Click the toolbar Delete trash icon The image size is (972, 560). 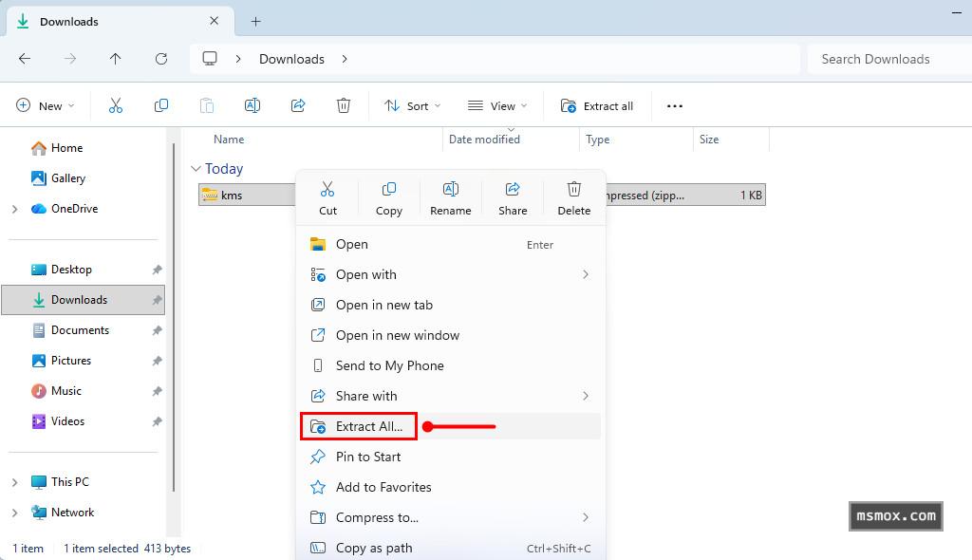click(x=344, y=106)
